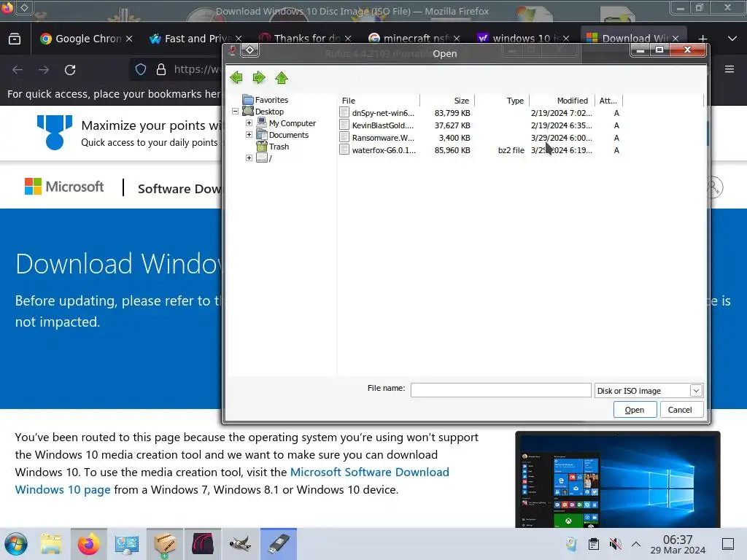Click the Microsoft logo on the page
The width and height of the screenshot is (747, 560).
tap(64, 186)
